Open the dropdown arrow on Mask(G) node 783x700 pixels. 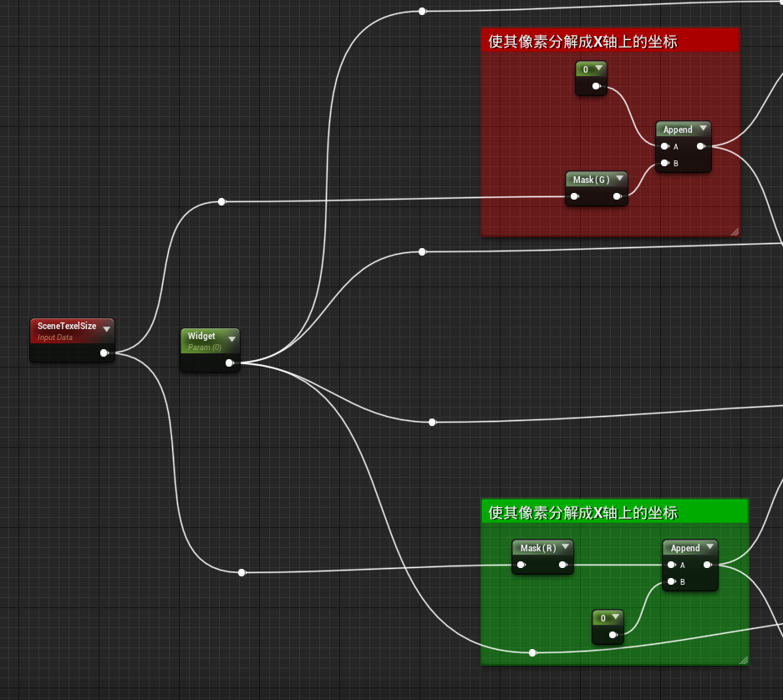pyautogui.click(x=619, y=179)
